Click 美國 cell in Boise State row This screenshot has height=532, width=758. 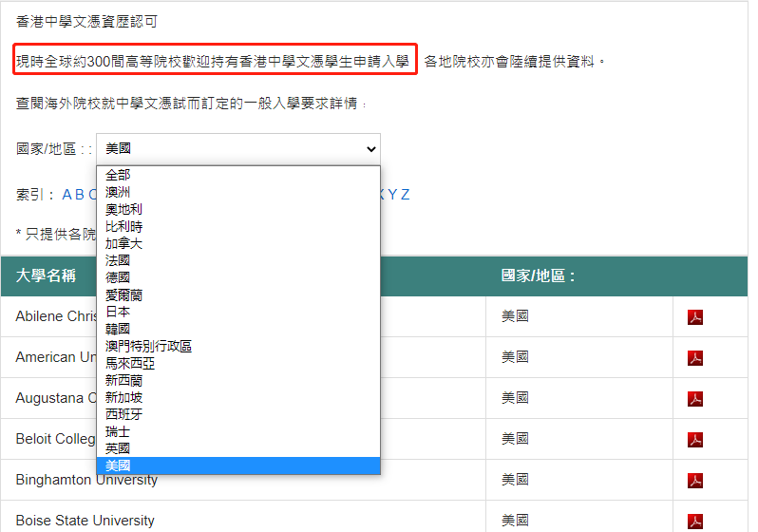click(515, 521)
